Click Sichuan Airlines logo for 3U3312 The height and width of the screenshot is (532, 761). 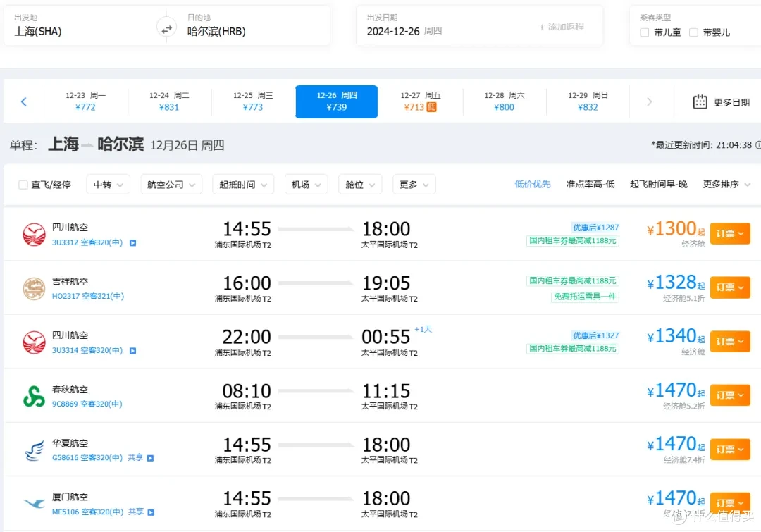click(34, 235)
